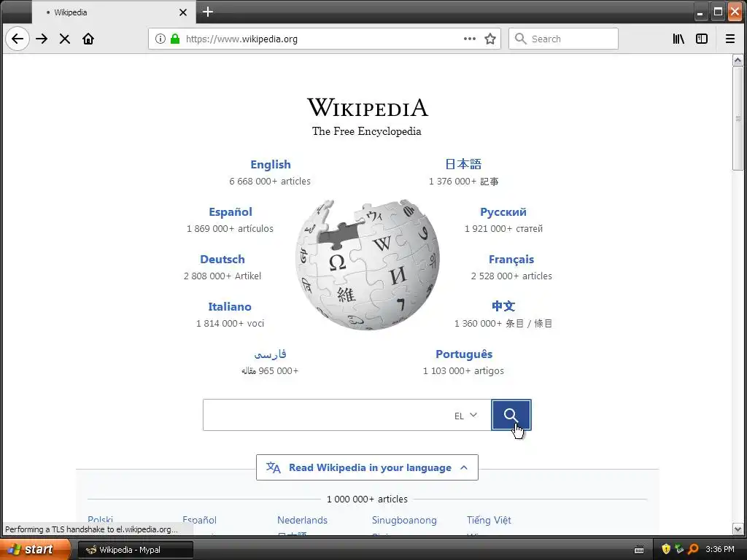The image size is (747, 560).
Task: Click scrollbar down arrow
Action: tap(738, 529)
